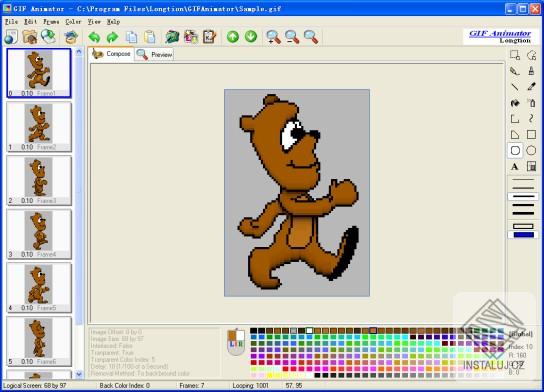The height and width of the screenshot is (392, 544).
Task: Select the Frame4 thumbnail
Action: click(x=39, y=234)
